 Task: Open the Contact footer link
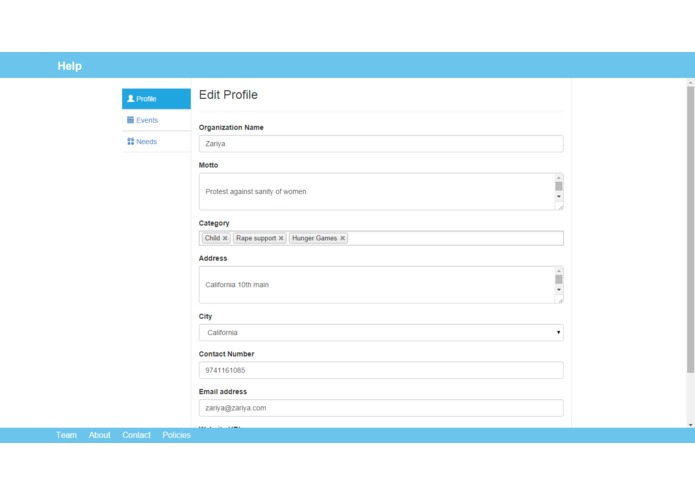pyautogui.click(x=137, y=435)
